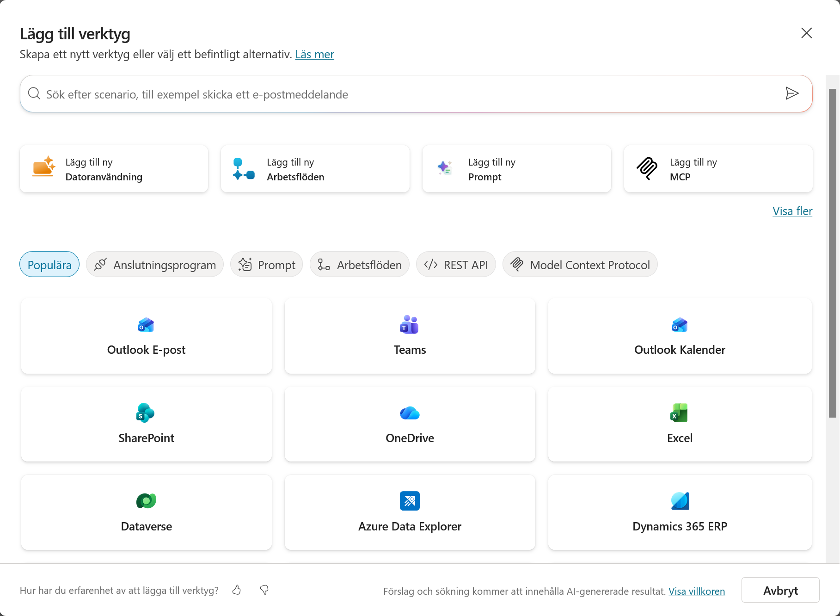
Task: Click the Teams icon
Action: (410, 325)
